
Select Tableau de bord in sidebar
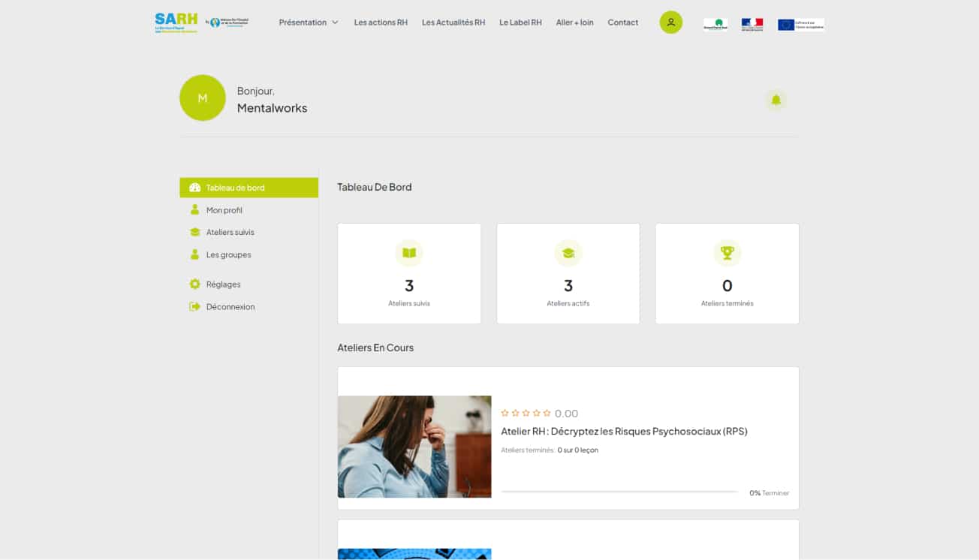[x=249, y=188]
